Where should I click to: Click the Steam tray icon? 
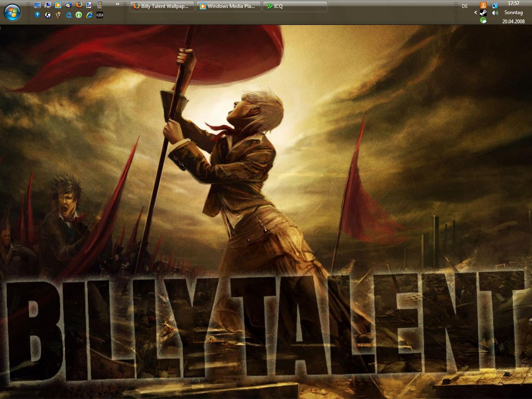point(483,13)
